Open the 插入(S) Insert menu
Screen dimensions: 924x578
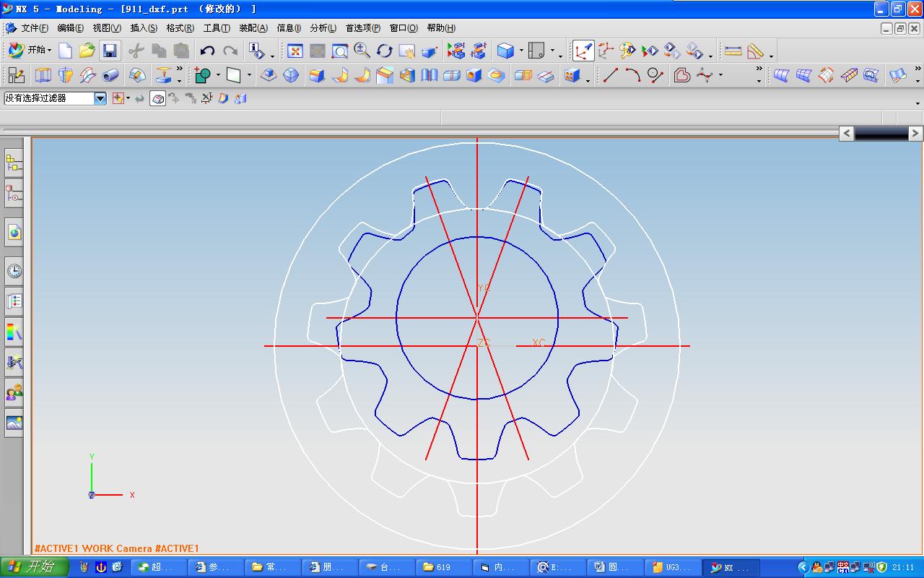point(144,28)
